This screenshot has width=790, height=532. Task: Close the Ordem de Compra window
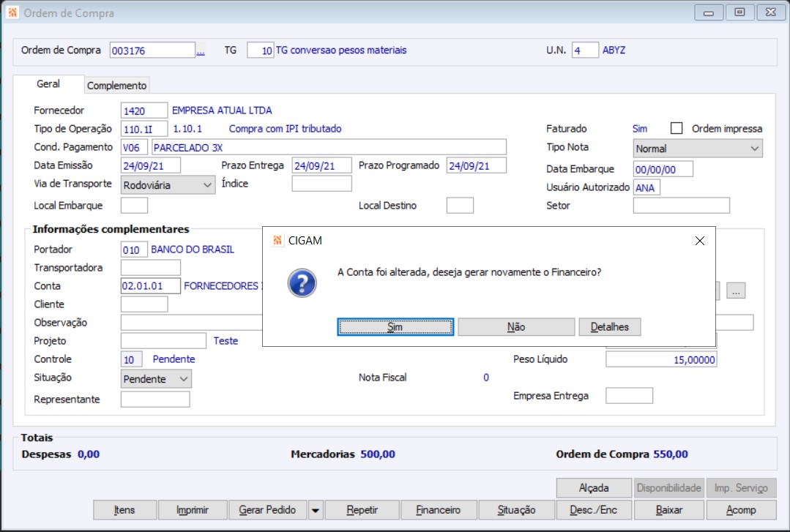pos(771,12)
